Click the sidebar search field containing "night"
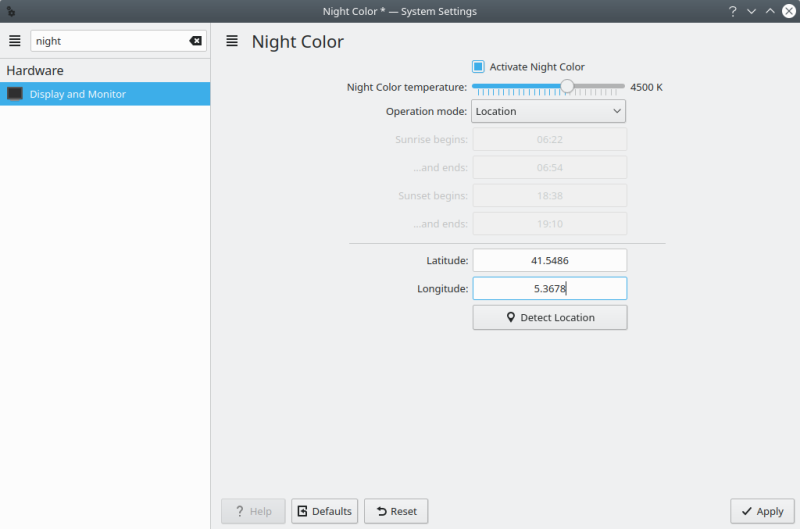Viewport: 800px width, 529px height. tap(108, 41)
